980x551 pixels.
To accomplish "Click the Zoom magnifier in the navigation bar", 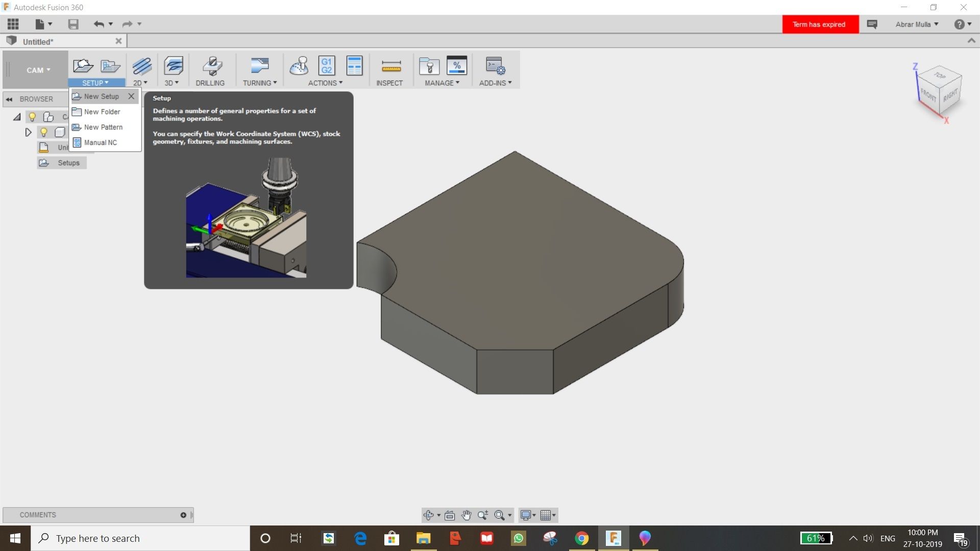I will click(483, 515).
